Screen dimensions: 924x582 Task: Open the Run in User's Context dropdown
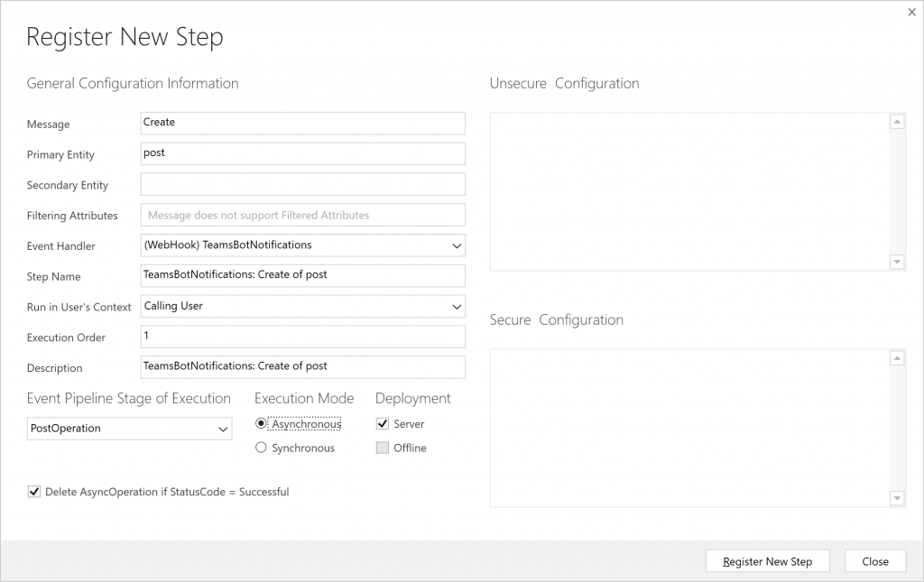click(456, 307)
